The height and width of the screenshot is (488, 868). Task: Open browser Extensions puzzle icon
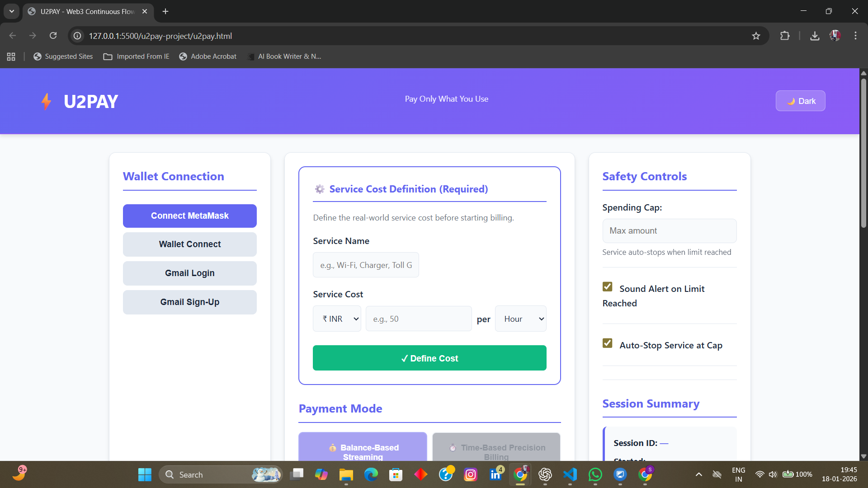click(785, 36)
